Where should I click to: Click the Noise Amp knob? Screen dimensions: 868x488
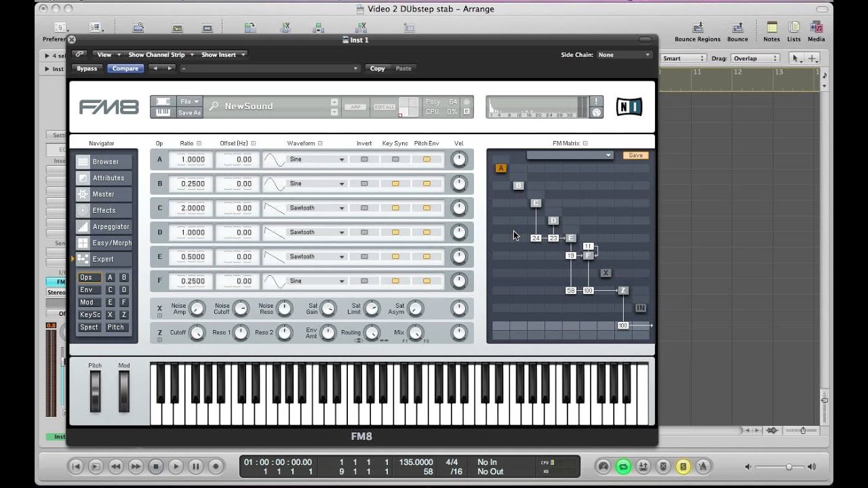click(197, 308)
